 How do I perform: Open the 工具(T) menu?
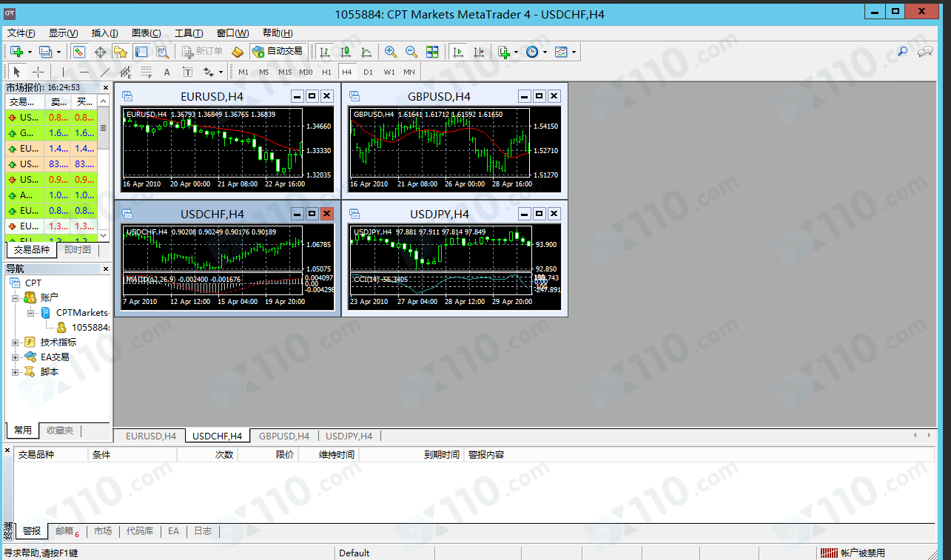[189, 33]
